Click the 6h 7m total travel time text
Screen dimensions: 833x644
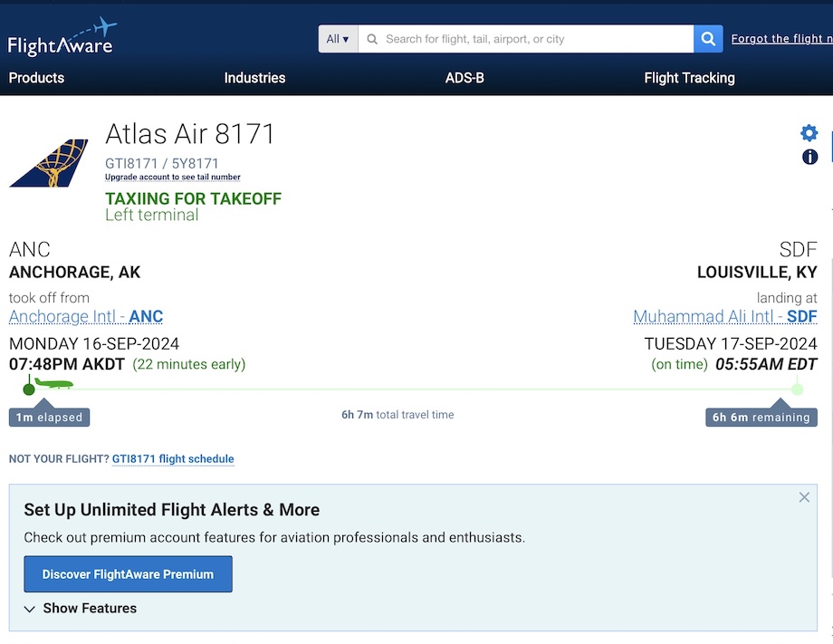point(397,415)
